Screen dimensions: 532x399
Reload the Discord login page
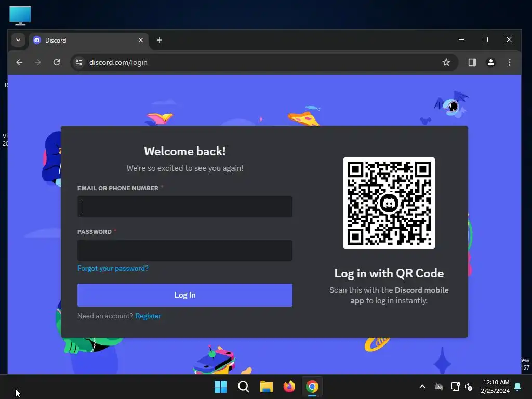57,62
